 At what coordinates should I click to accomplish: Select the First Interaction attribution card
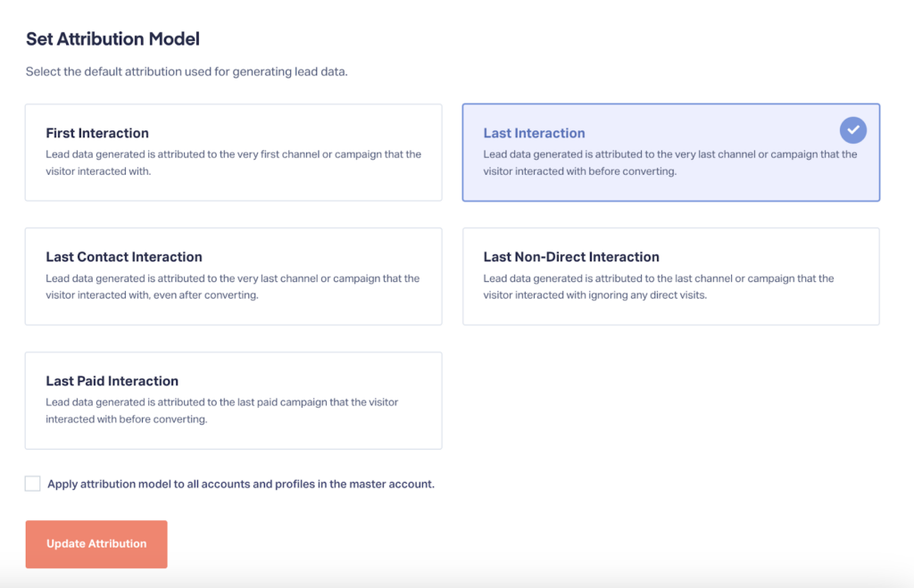[x=233, y=153]
